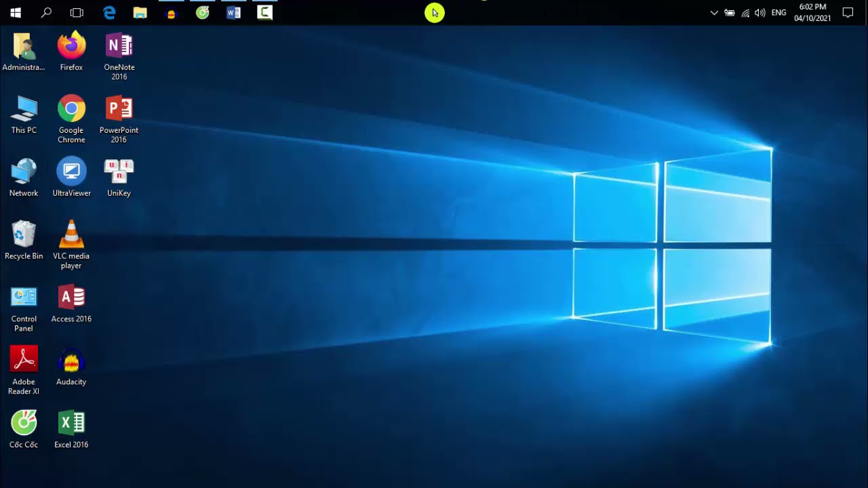Image resolution: width=868 pixels, height=488 pixels.
Task: Select the Excel 2016 desktop shortcut
Action: coord(71,430)
